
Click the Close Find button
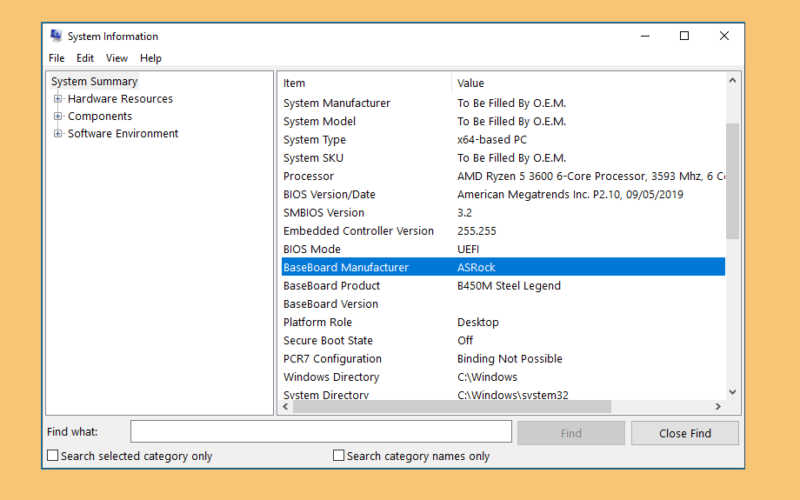(685, 433)
